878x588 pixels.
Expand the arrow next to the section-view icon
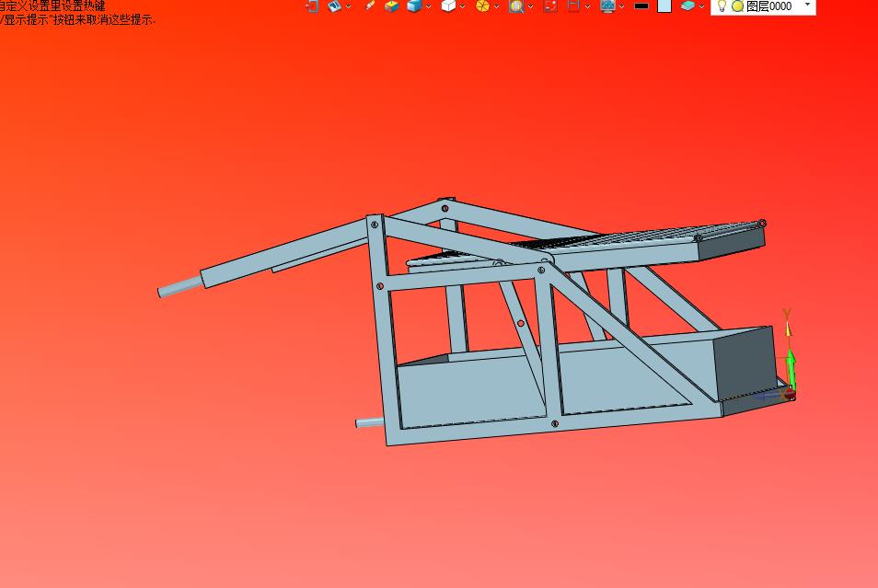point(587,6)
